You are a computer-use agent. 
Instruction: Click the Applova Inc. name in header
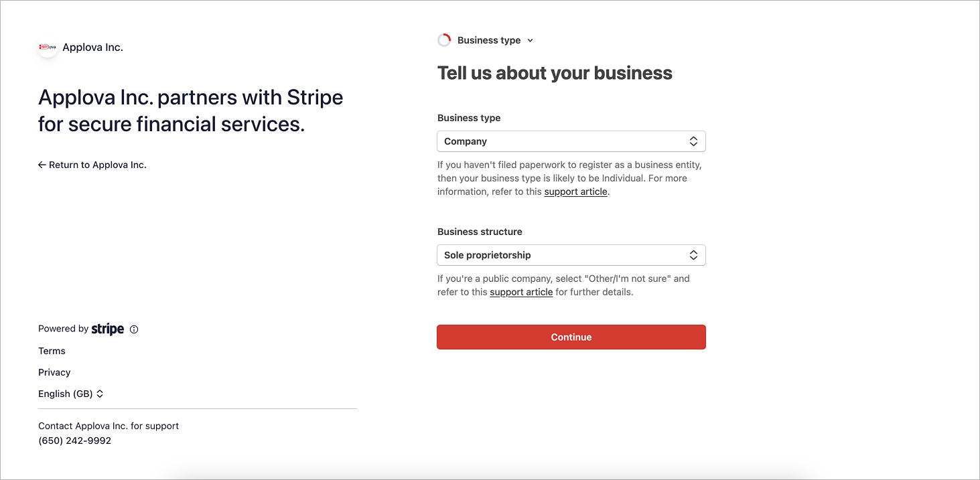click(92, 47)
